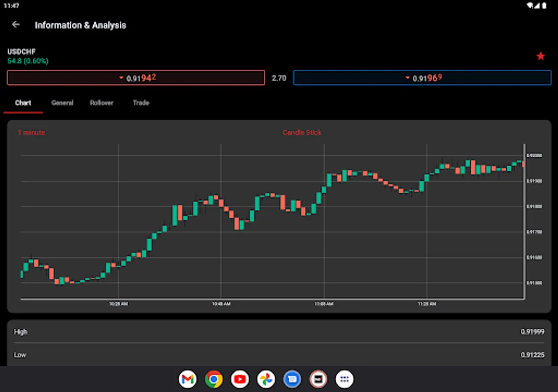
Task: Open the app drawer grid icon
Action: coord(344,379)
